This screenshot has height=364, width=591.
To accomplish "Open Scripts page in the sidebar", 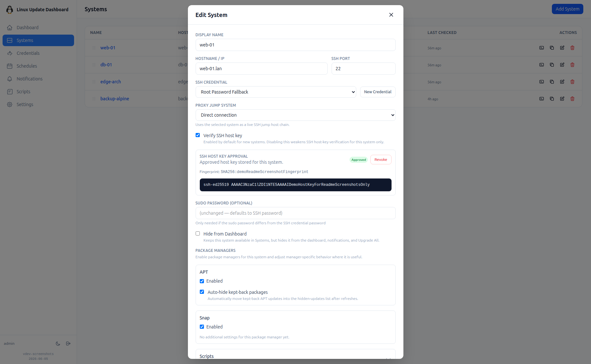I will [38, 92].
